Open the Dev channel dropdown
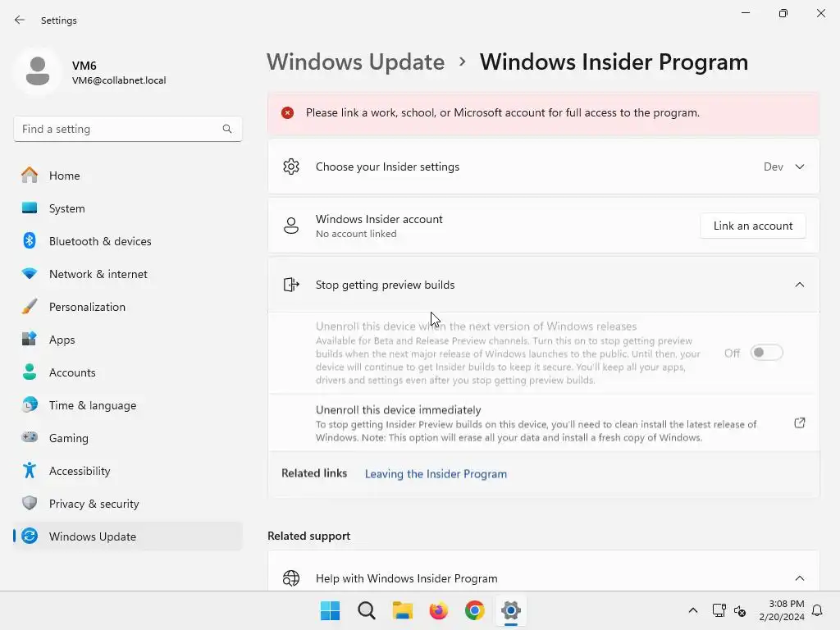840x630 pixels. point(783,167)
